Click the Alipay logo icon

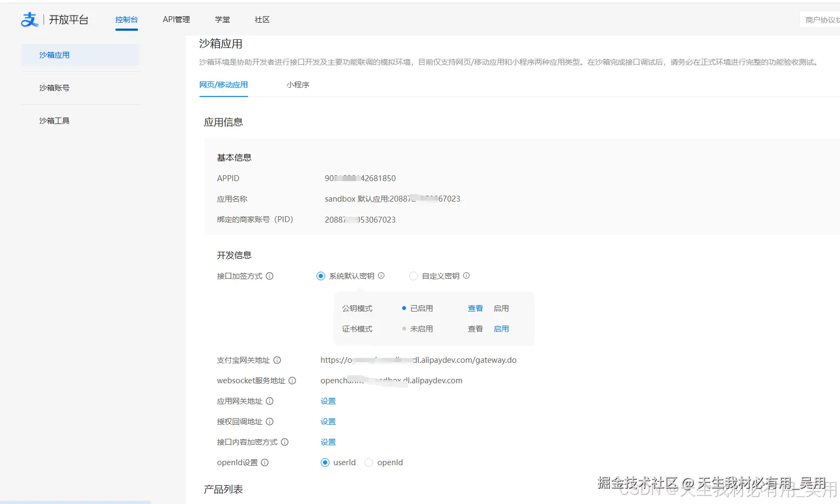click(30, 19)
